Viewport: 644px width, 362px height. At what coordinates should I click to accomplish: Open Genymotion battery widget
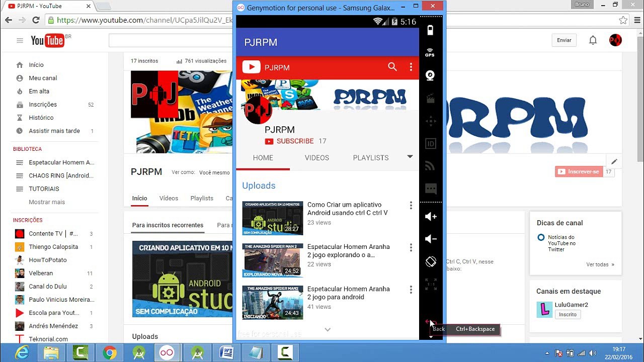(430, 31)
